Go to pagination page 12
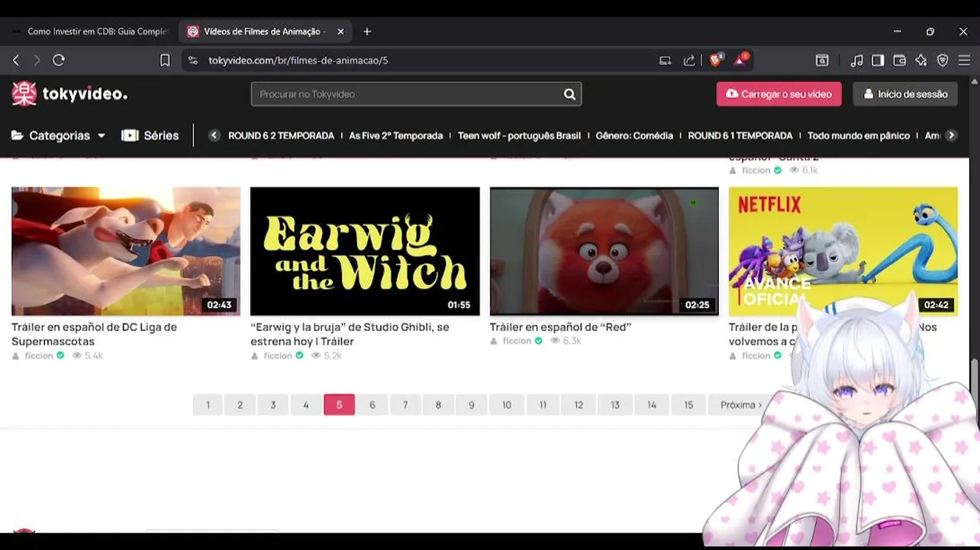 (x=579, y=405)
